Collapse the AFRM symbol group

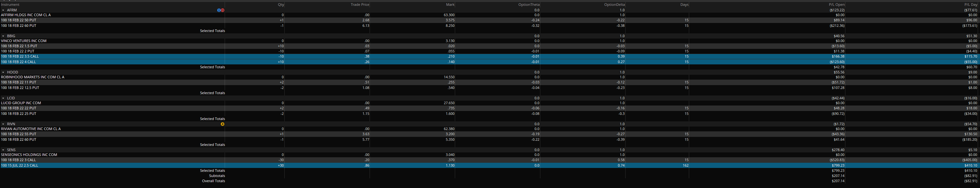(x=3, y=10)
